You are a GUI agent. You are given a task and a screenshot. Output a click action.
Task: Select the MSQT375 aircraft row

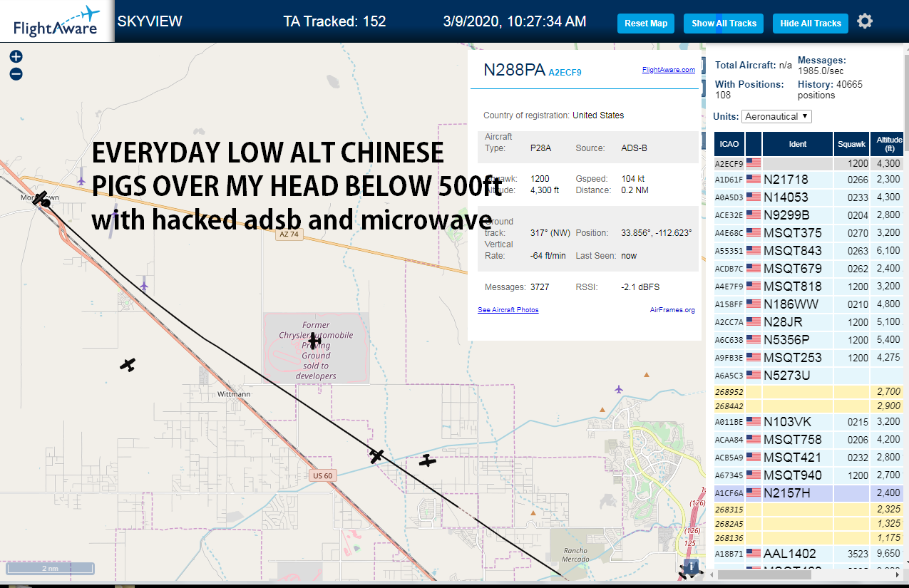coord(809,232)
